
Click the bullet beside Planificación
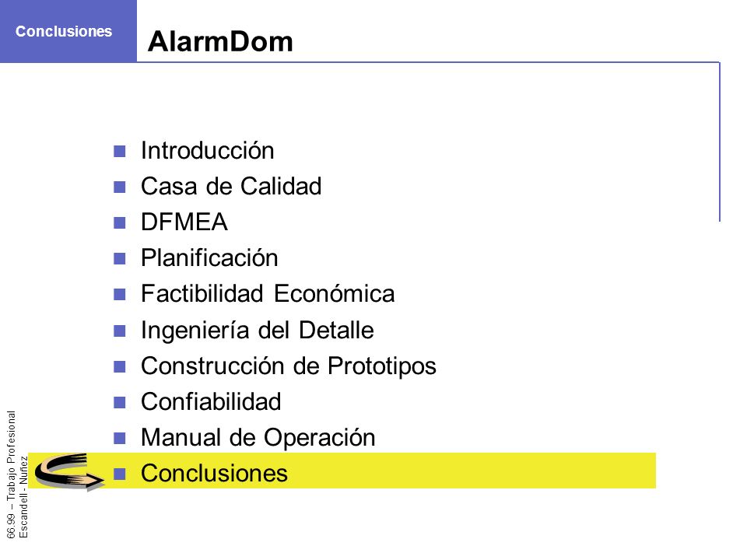pos(120,258)
